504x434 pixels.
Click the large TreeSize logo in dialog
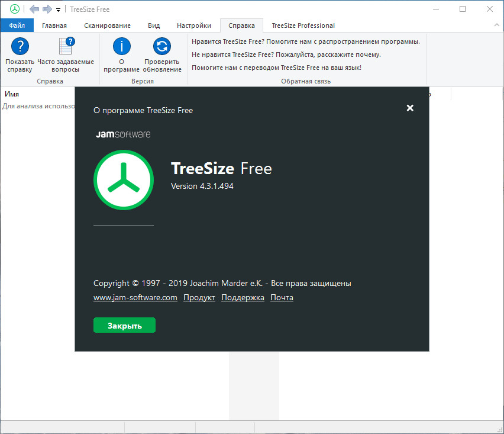coord(124,180)
